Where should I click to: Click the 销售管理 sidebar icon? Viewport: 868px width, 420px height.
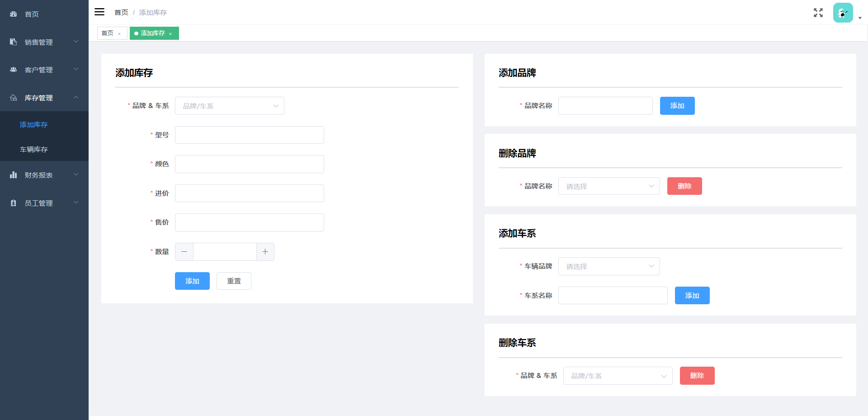coord(14,42)
